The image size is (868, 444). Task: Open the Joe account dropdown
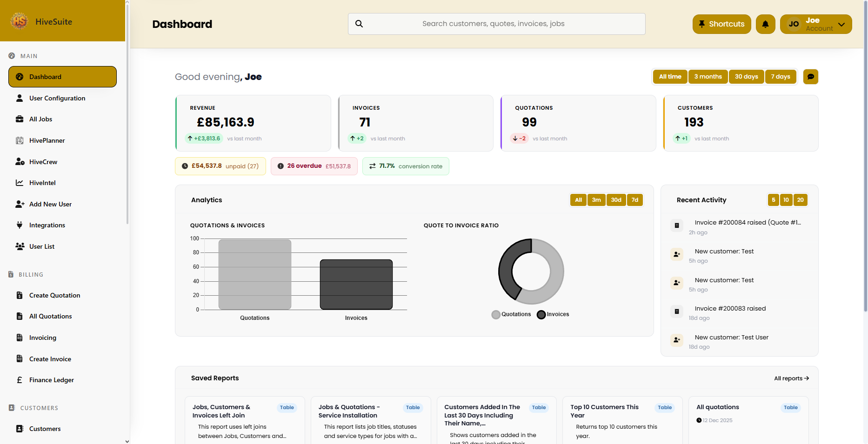816,24
